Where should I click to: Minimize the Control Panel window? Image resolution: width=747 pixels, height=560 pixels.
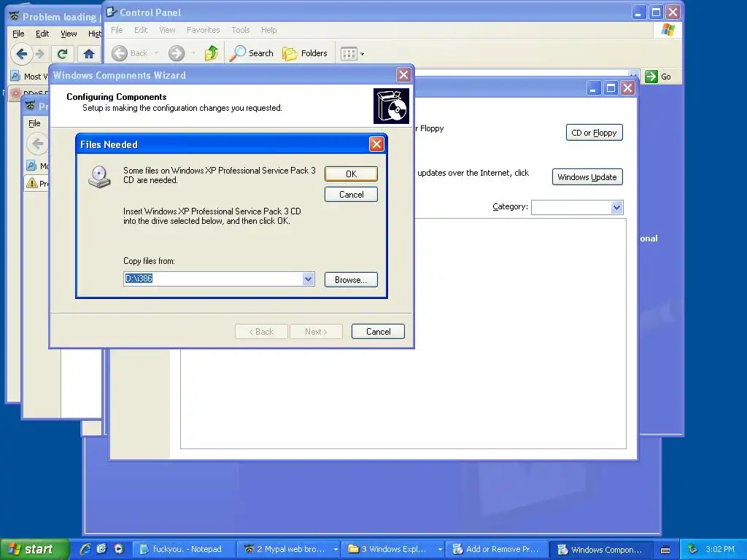[638, 12]
